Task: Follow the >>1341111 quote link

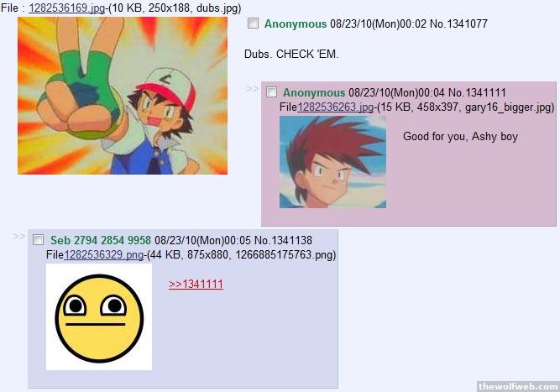Action: pos(196,285)
